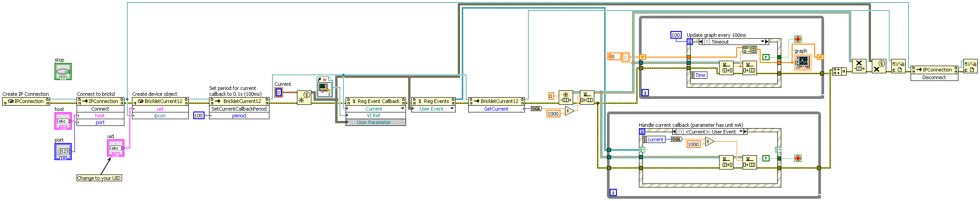Click the 'Change to your UID' label
This screenshot has height=201, width=980.
pyautogui.click(x=99, y=178)
